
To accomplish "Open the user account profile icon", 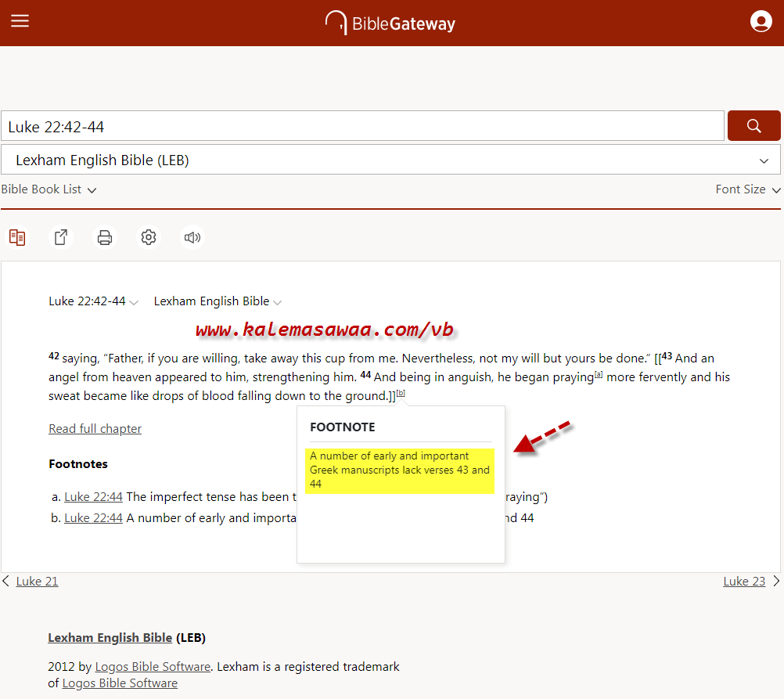I will click(761, 21).
